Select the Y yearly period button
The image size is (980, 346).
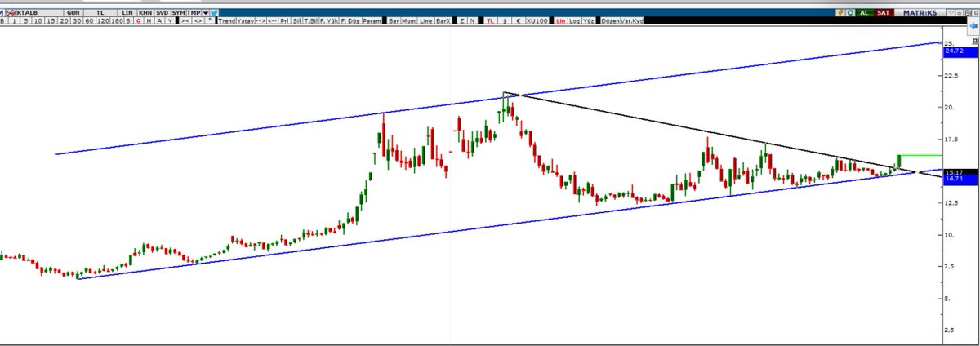(170, 20)
